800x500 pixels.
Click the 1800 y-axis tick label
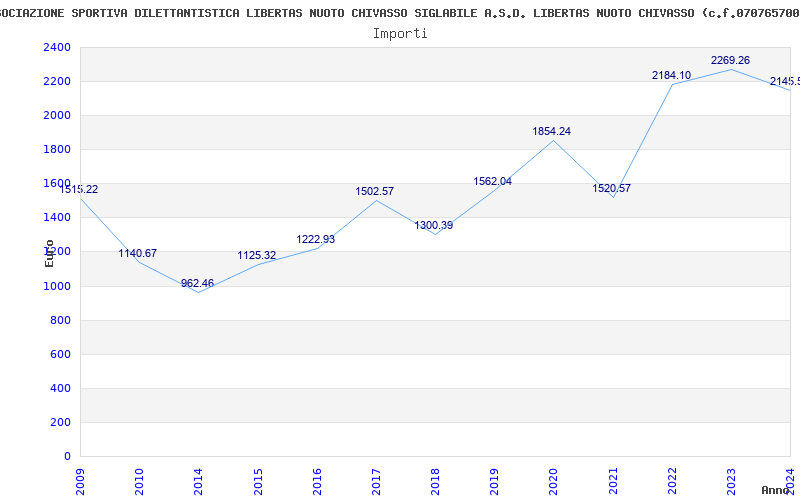57,149
